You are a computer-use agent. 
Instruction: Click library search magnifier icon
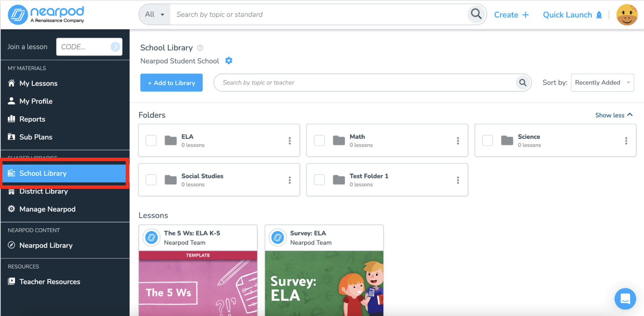[523, 82]
